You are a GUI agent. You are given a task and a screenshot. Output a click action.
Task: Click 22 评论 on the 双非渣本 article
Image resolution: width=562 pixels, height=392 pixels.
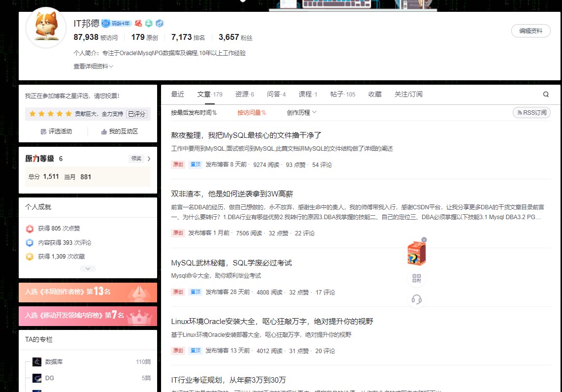(x=305, y=233)
